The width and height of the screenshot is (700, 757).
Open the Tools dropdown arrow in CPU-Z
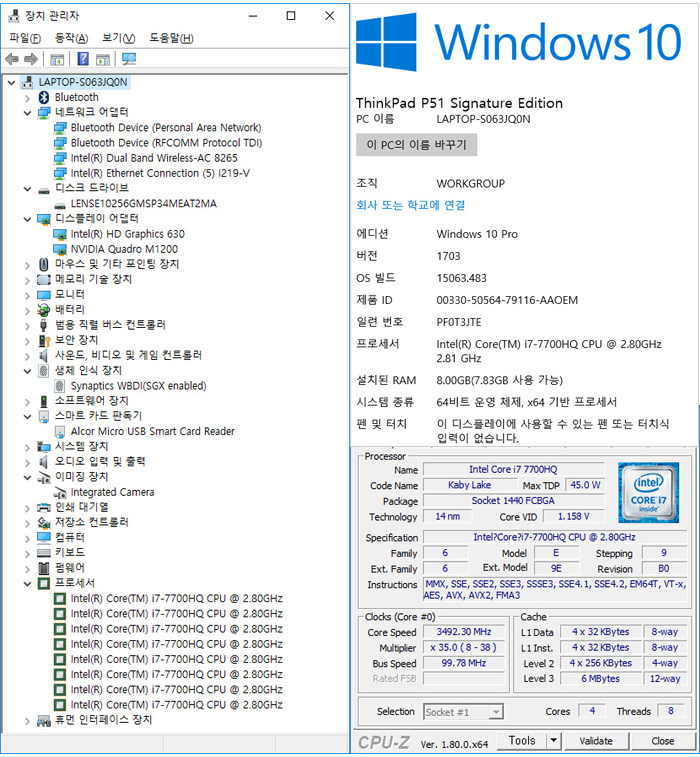coord(553,740)
